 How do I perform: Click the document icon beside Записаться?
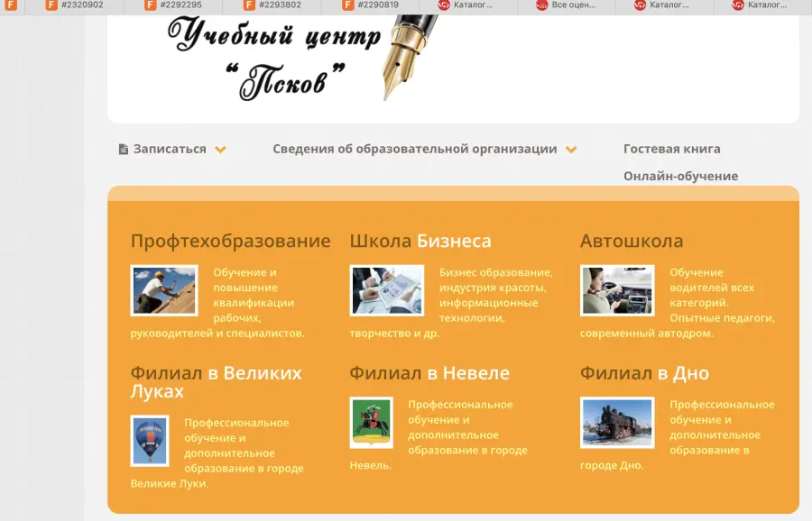(124, 150)
